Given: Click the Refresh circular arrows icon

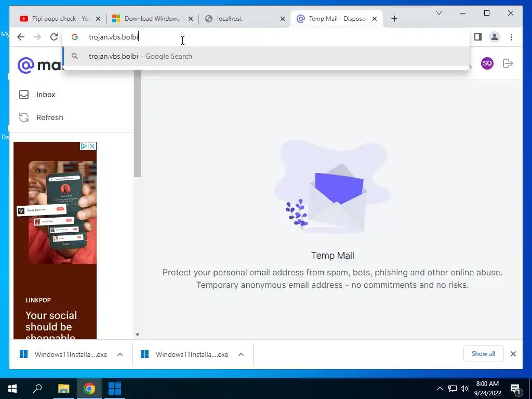Looking at the screenshot, I should pyautogui.click(x=24, y=117).
